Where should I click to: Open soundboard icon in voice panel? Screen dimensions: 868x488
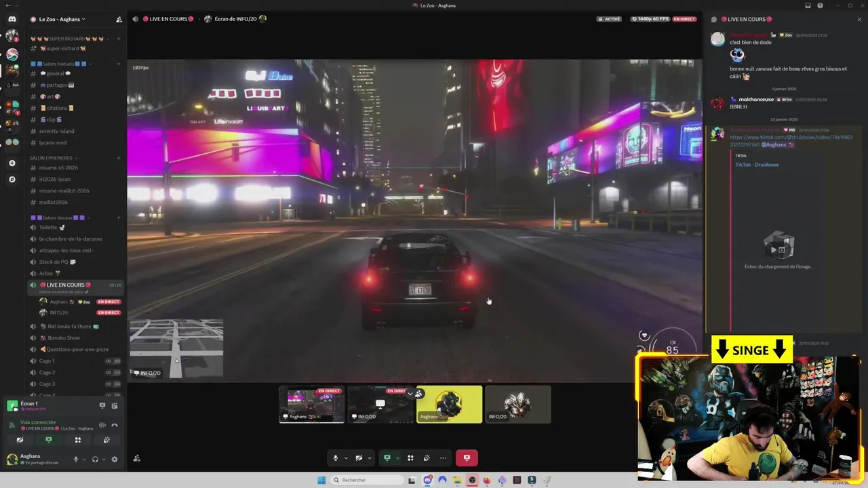click(x=106, y=440)
